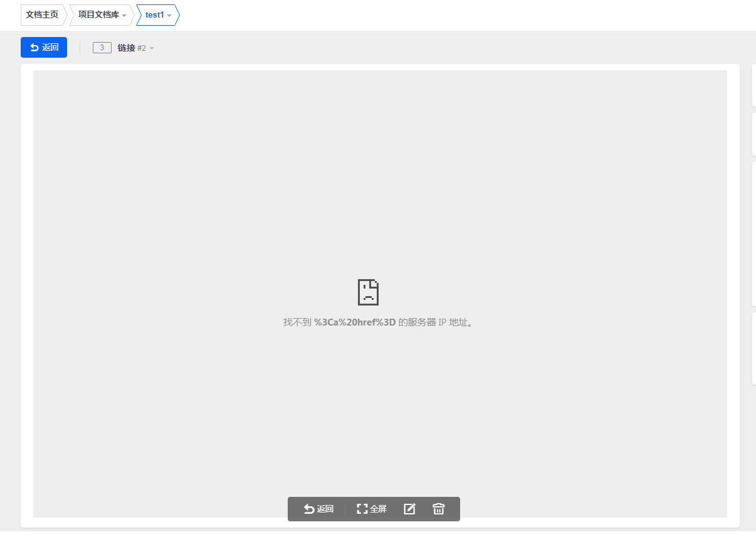756x537 pixels.
Task: Click the sad page error icon
Action: click(x=368, y=292)
